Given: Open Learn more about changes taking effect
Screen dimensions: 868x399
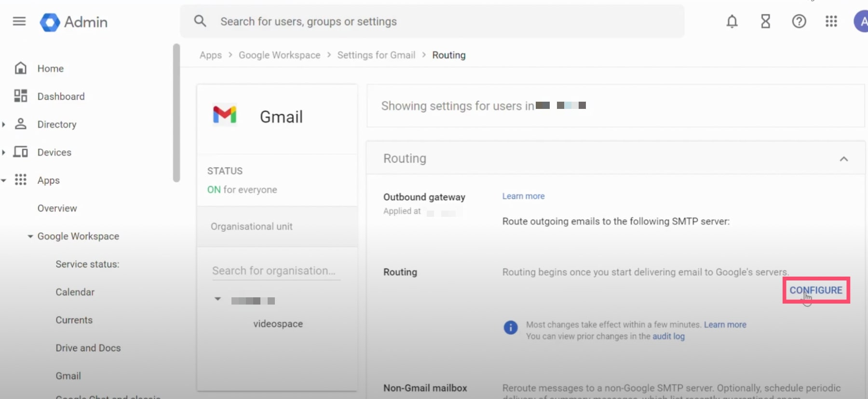Looking at the screenshot, I should point(725,324).
